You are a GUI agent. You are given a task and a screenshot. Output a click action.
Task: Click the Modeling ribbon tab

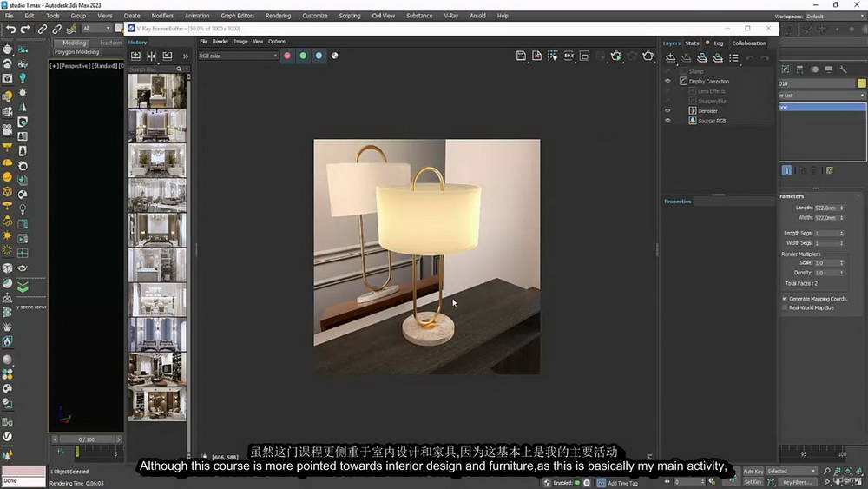tap(74, 43)
